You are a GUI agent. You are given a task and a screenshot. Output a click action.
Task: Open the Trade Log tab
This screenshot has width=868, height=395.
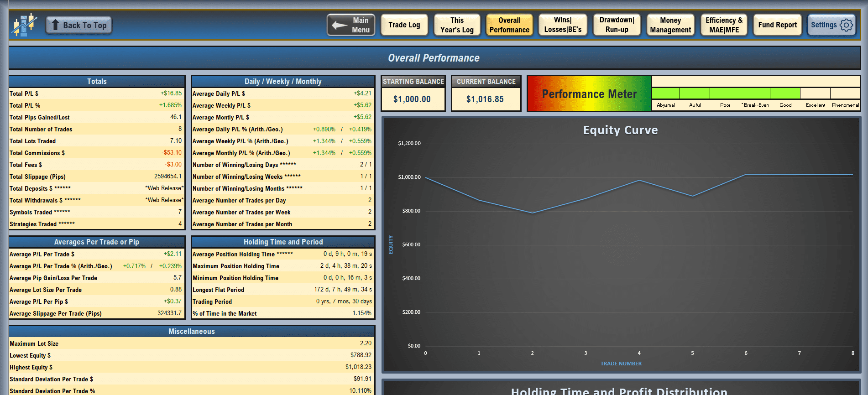[404, 25]
